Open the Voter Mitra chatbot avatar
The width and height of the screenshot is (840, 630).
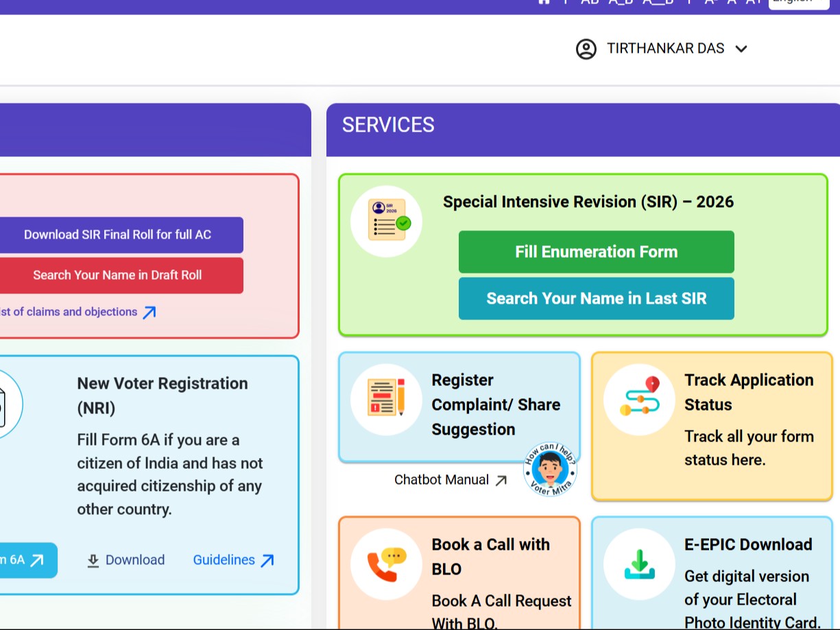pos(549,469)
